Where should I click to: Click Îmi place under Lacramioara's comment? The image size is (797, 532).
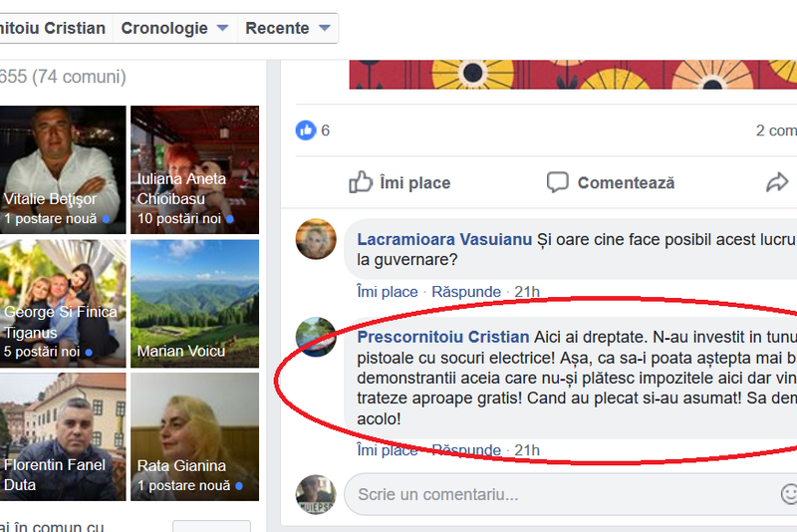tap(388, 292)
